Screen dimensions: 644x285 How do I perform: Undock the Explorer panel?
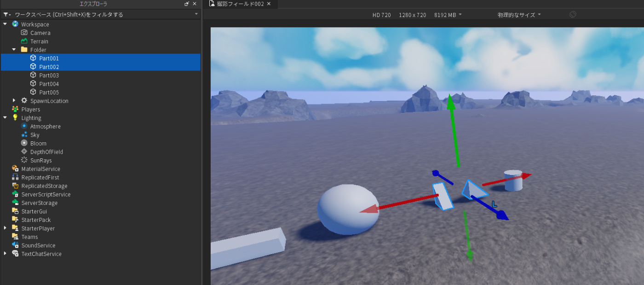187,4
